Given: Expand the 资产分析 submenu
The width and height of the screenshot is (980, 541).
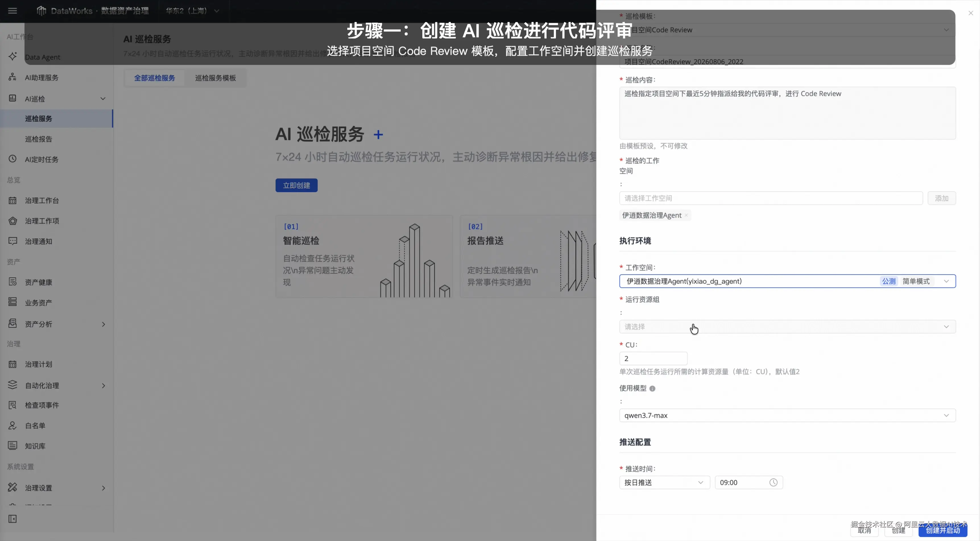Looking at the screenshot, I should (103, 324).
